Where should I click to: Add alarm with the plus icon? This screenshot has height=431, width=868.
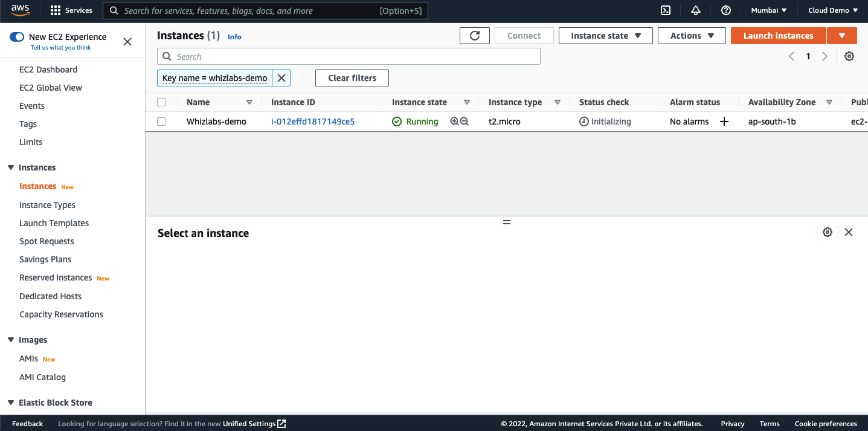[x=724, y=122]
